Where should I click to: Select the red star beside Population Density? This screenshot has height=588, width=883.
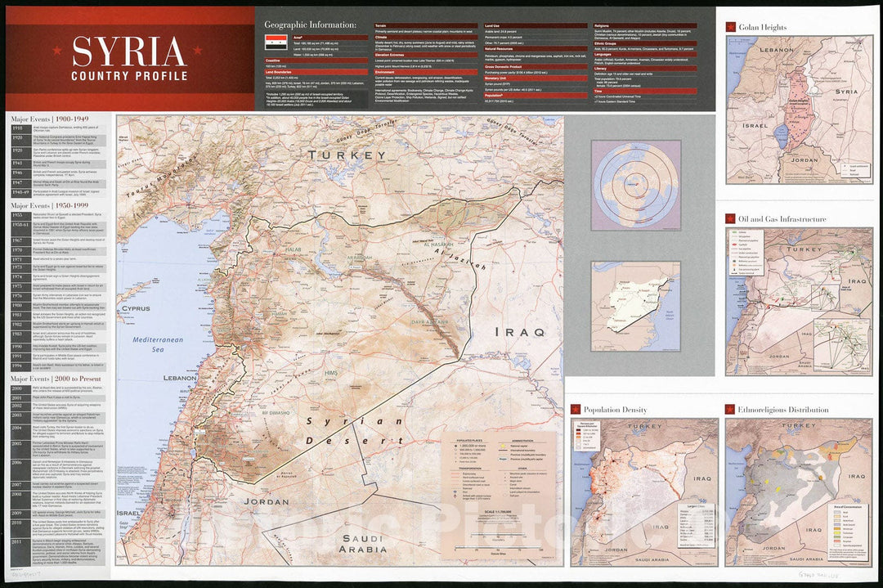point(576,409)
